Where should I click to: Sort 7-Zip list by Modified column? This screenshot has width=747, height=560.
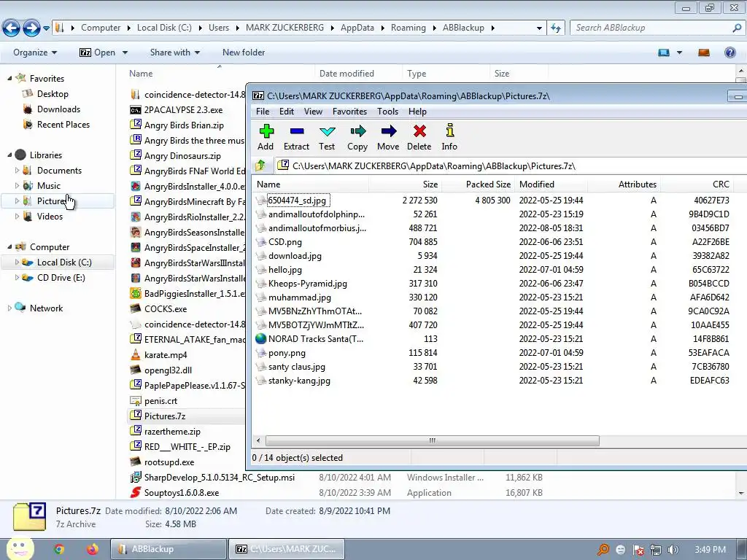click(551, 184)
